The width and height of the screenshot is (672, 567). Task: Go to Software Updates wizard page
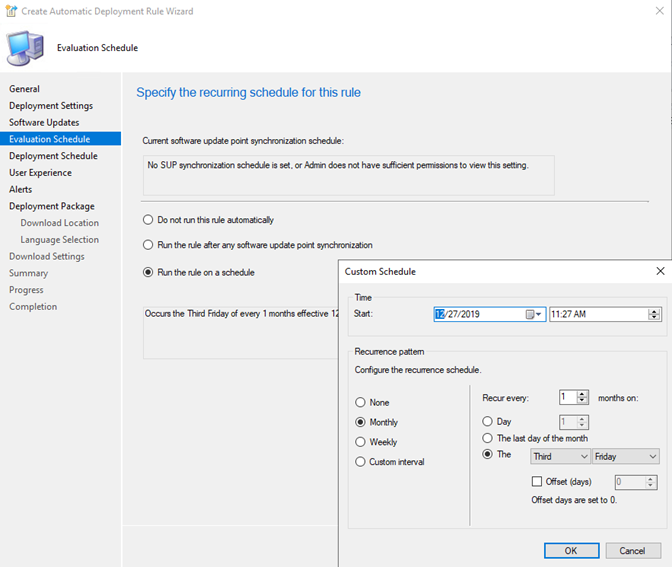point(44,122)
